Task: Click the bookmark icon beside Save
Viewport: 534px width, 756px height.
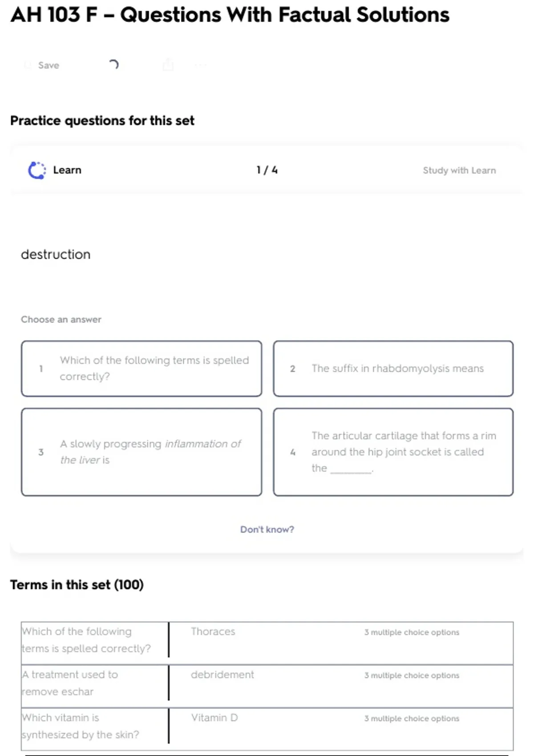Action: click(28, 65)
